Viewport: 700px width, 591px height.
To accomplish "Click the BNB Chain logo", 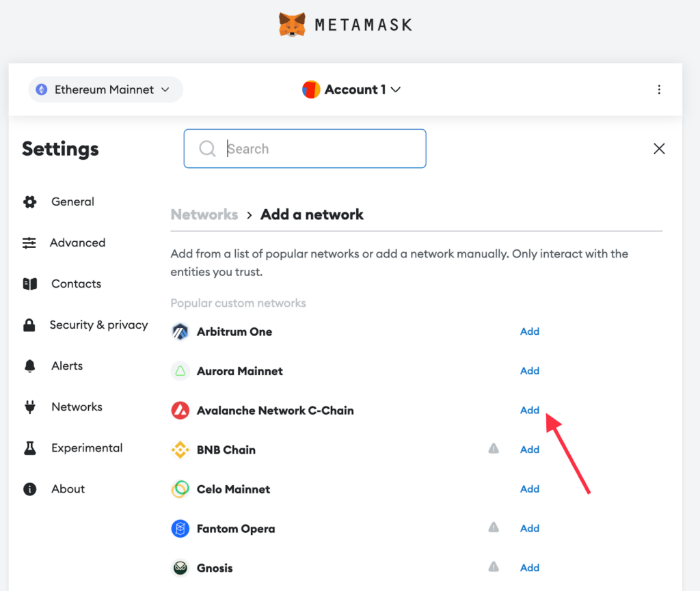I will pyautogui.click(x=180, y=450).
